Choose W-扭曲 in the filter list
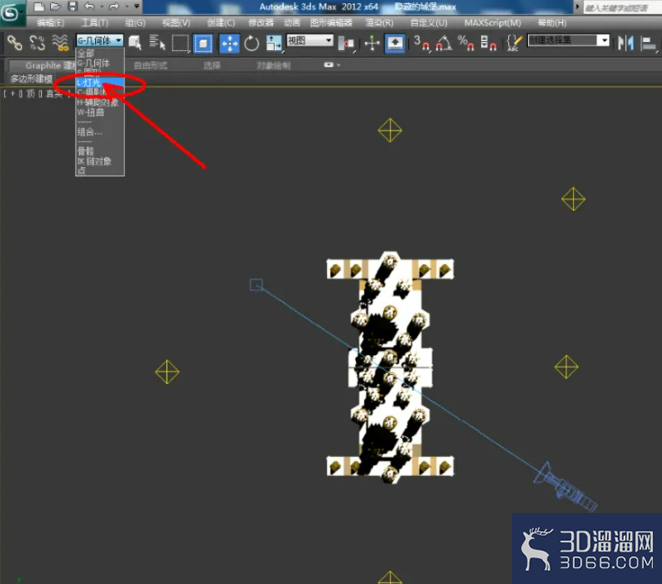 (x=100, y=112)
